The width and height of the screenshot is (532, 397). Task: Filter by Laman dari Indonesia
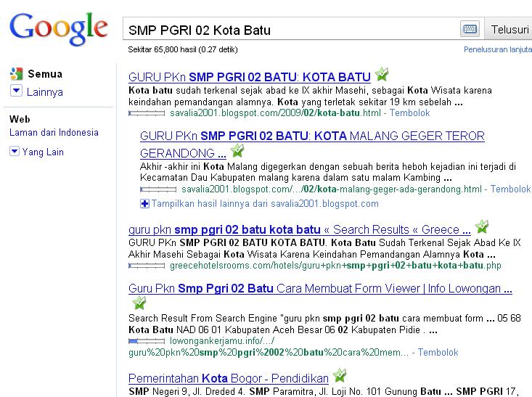click(x=54, y=132)
